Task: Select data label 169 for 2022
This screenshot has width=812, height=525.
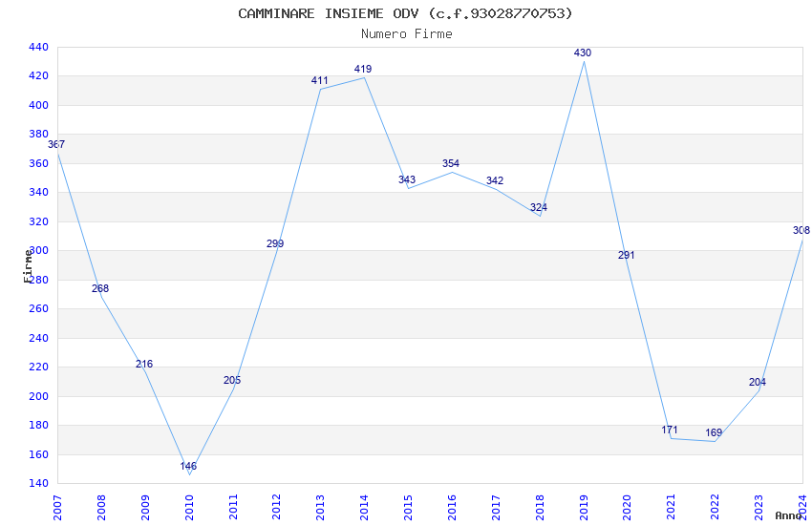Action: 714,433
